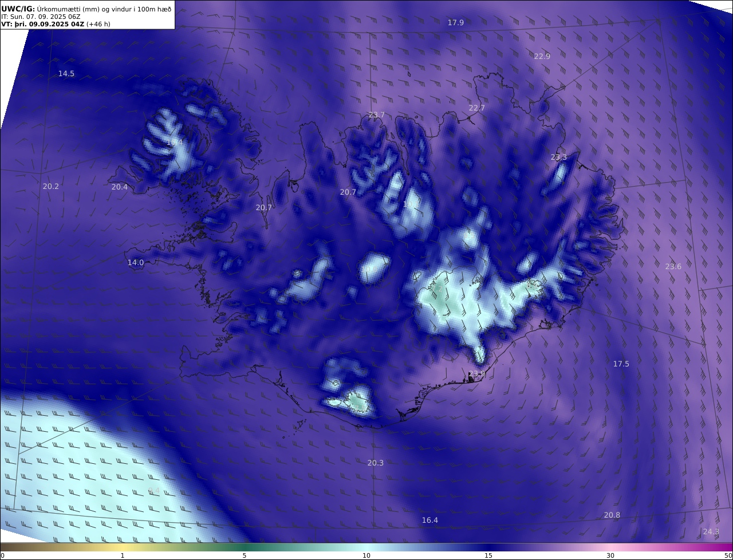Click the initial time line 'IT: Sun. 07. 09. 2025 06Z'
Screen dimensions: 733x560
(x=41, y=17)
